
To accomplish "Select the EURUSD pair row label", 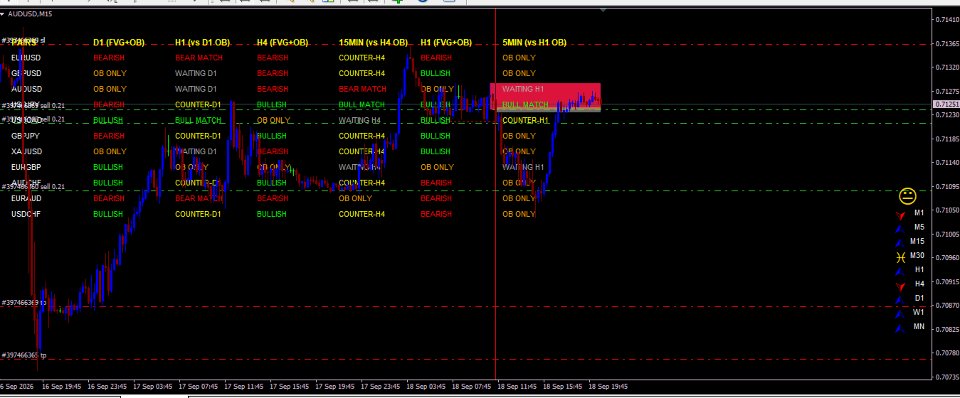I will coord(26,58).
